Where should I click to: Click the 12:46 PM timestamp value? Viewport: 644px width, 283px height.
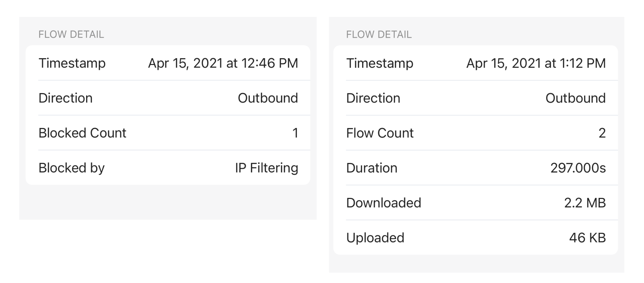pyautogui.click(x=223, y=63)
